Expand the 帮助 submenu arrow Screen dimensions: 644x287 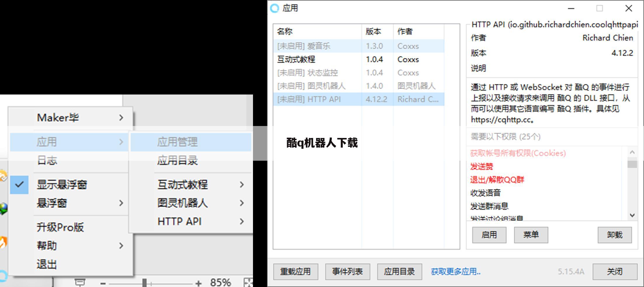click(121, 246)
